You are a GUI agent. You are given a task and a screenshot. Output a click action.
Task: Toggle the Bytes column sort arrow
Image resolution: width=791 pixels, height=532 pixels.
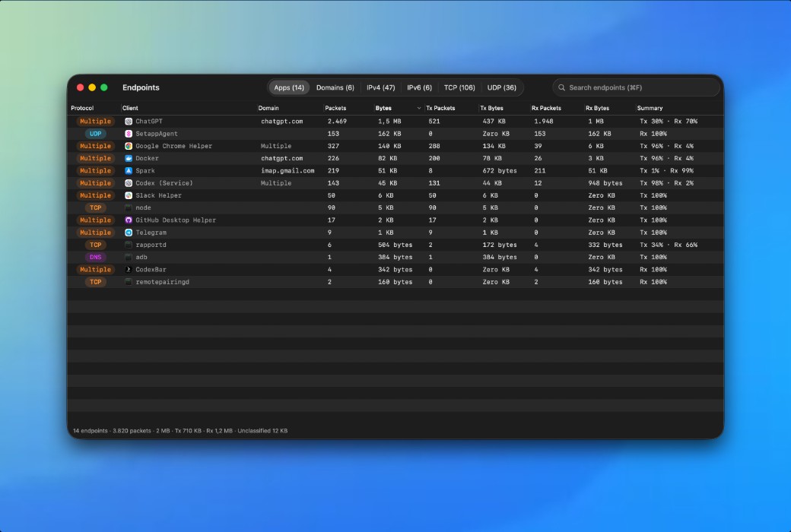pyautogui.click(x=419, y=109)
